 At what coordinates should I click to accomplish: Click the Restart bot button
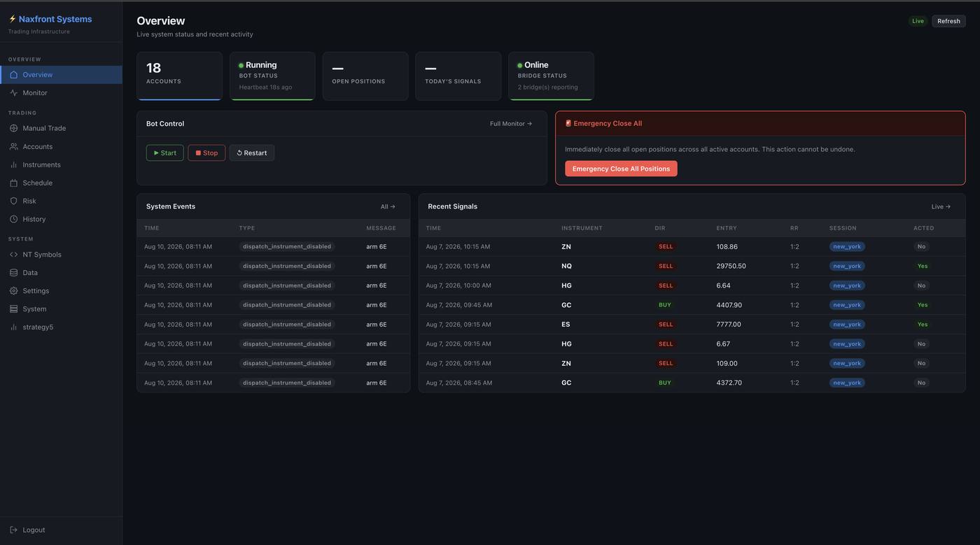point(252,153)
